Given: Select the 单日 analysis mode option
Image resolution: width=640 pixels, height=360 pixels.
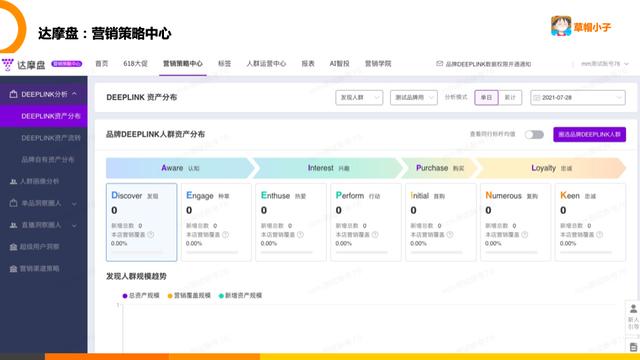Looking at the screenshot, I should click(x=486, y=98).
